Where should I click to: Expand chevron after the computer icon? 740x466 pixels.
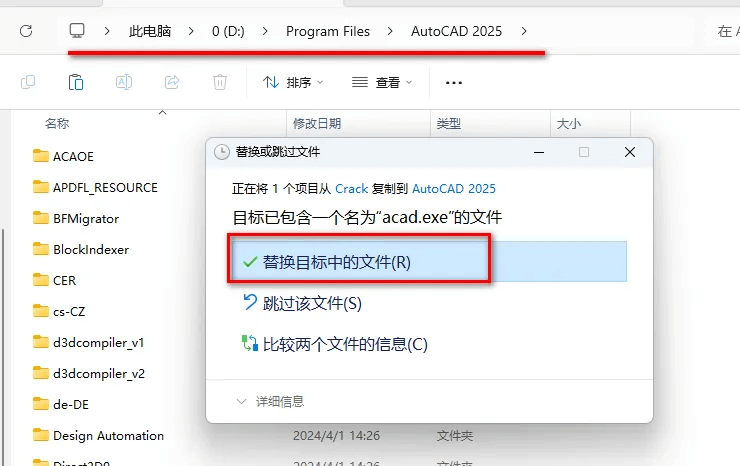[107, 31]
